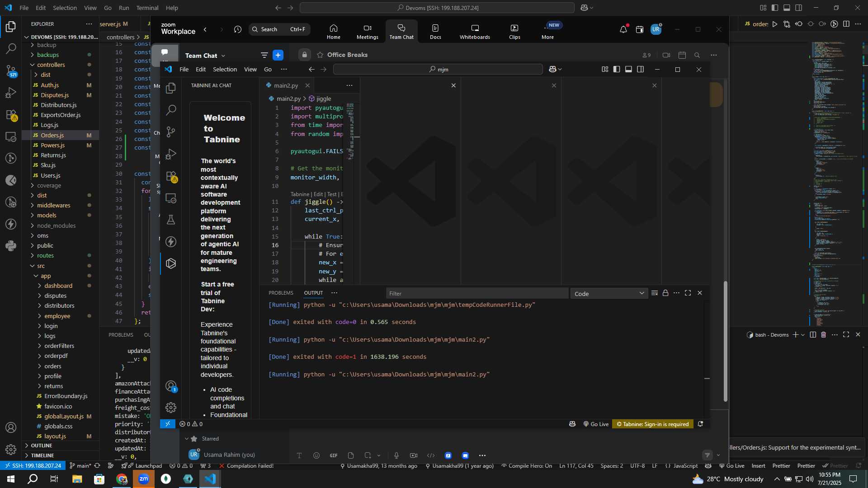Toggle primary side bar in outer VS Code title
The width and height of the screenshot is (868, 488).
click(775, 8)
